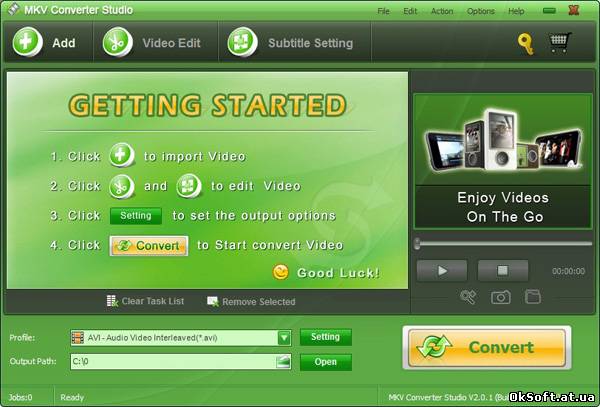Click the Video Edit label
This screenshot has width=600, height=407.
pos(171,43)
